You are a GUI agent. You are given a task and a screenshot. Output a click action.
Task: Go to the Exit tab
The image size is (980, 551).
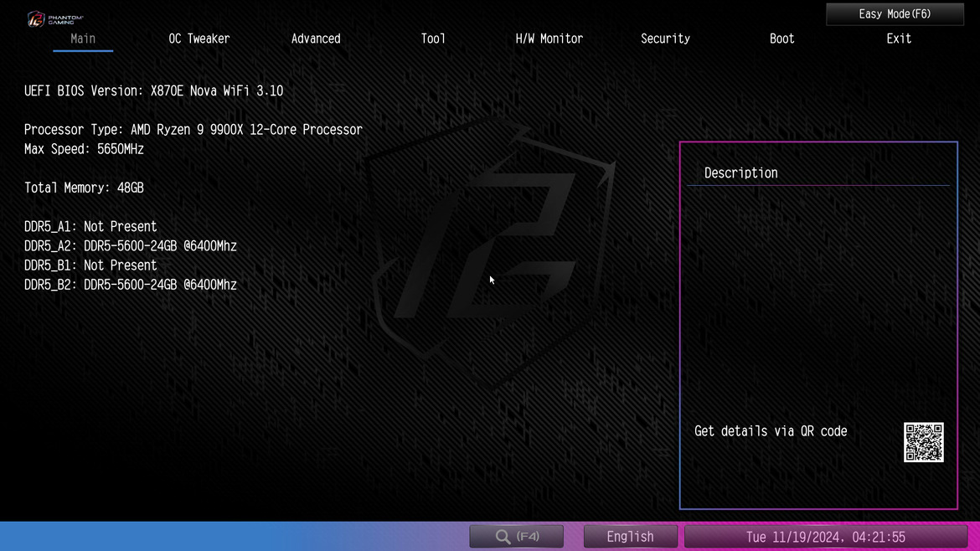pyautogui.click(x=899, y=39)
